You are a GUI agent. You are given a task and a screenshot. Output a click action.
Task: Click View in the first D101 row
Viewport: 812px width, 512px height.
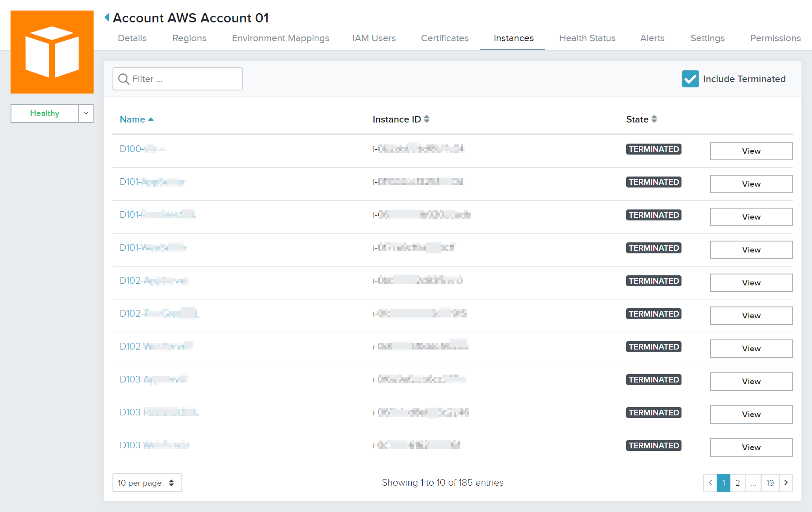point(751,184)
